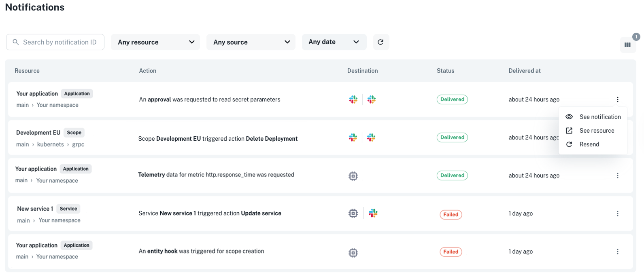Screen dimensions: 644x277
Task: Select See notification from context menu
Action: pyautogui.click(x=599, y=117)
